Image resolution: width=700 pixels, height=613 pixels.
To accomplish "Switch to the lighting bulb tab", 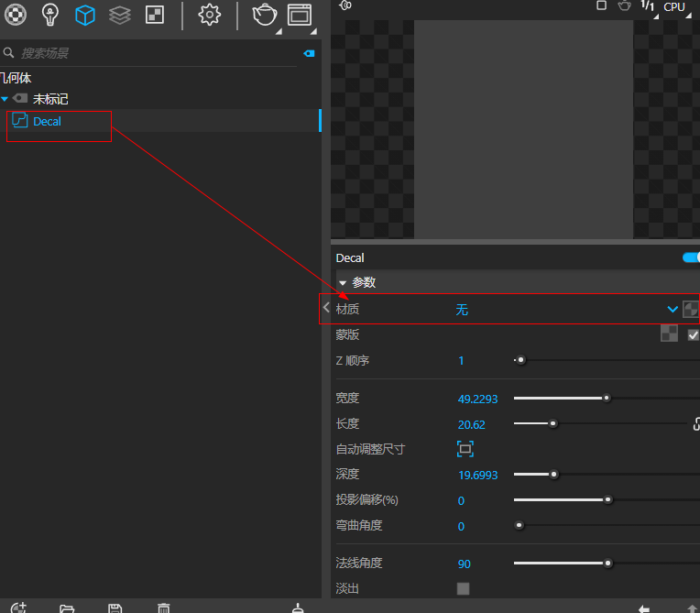I will pos(51,15).
